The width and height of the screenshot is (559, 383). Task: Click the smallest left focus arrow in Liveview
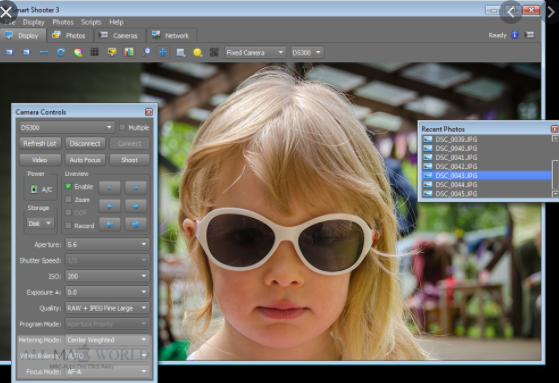click(x=109, y=188)
